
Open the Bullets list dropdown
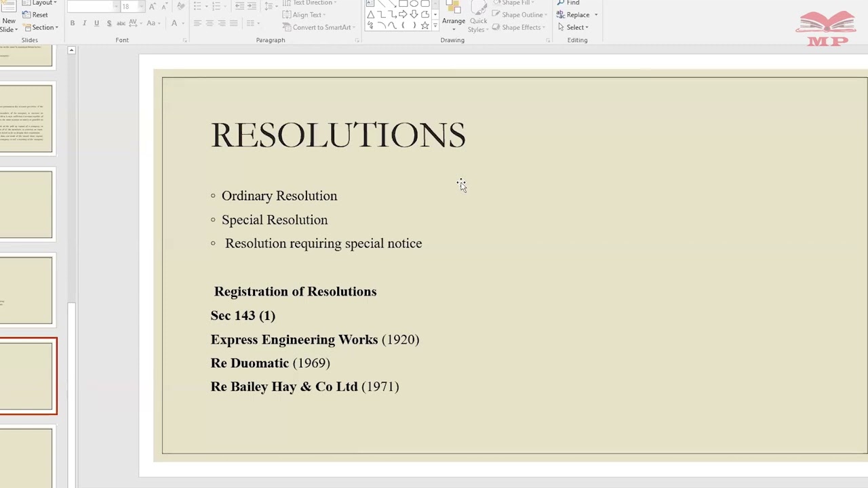206,6
